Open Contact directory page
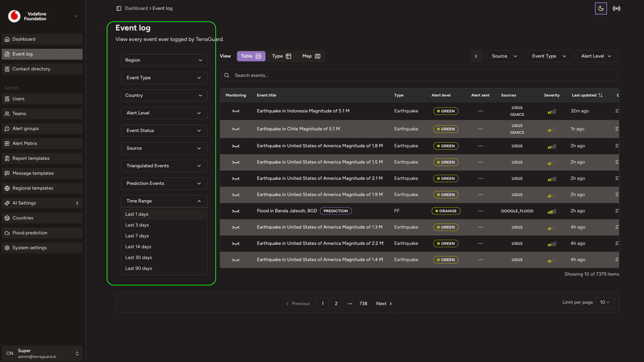Screen dimensions: 644x362 (x=42, y=69)
